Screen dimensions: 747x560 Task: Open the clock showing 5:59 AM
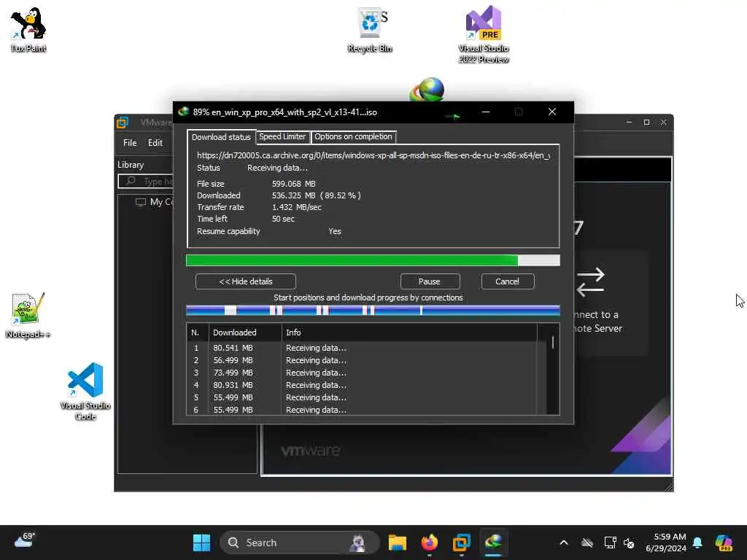pos(666,542)
